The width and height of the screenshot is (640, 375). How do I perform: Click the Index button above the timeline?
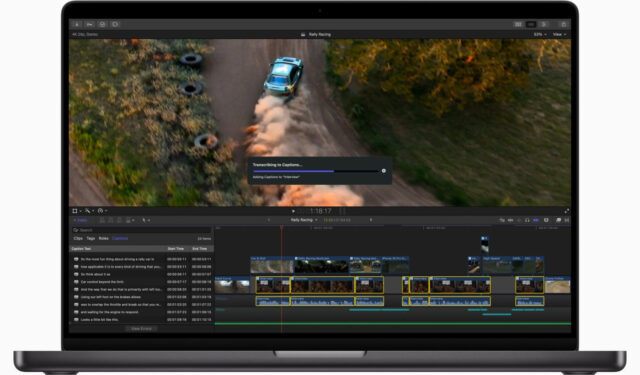click(80, 220)
